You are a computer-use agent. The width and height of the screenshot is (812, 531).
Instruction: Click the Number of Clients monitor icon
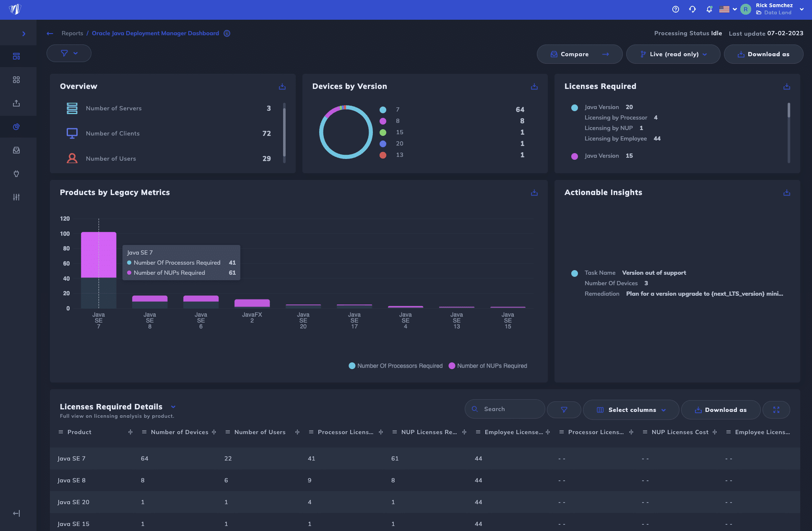click(72, 133)
